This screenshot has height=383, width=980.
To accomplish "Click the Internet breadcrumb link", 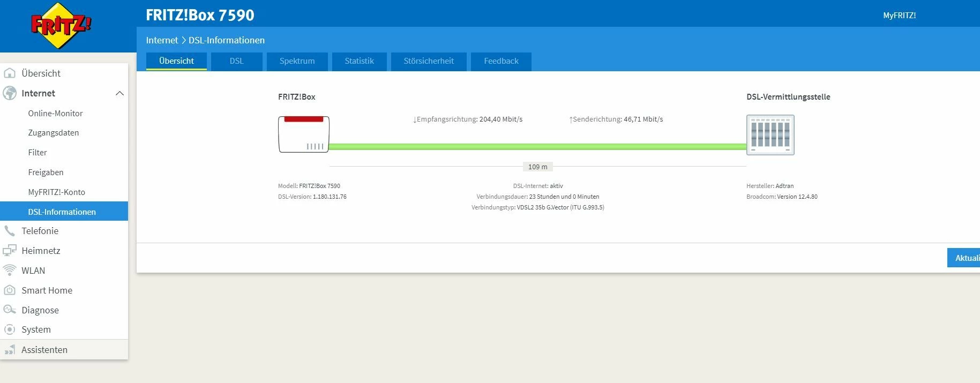I will [x=162, y=40].
